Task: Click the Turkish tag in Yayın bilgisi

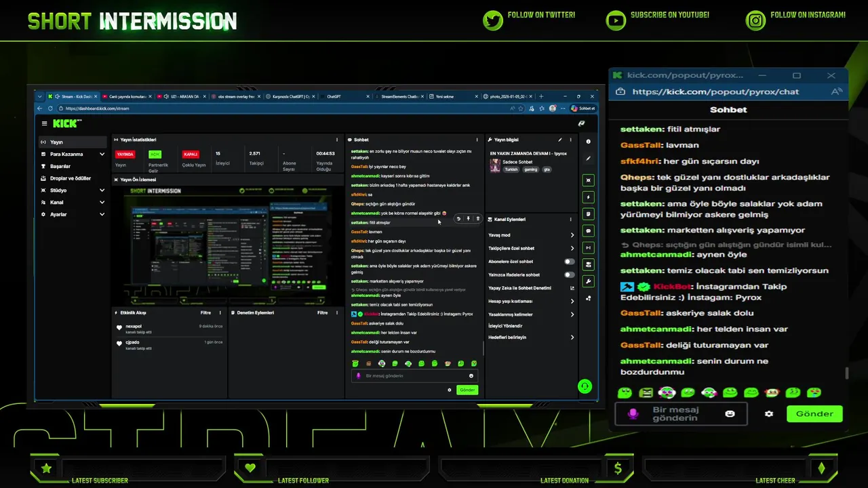Action: tap(511, 169)
